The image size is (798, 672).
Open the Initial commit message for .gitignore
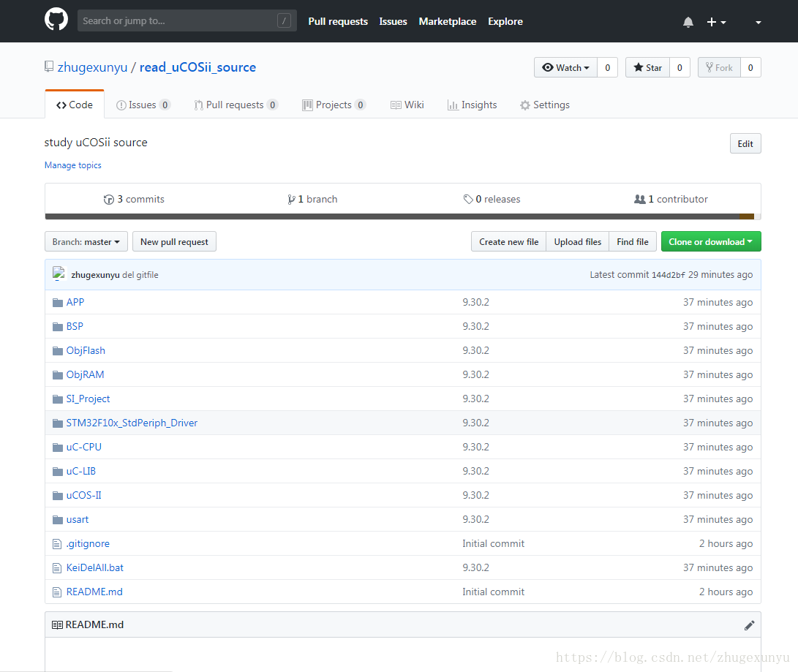[493, 544]
